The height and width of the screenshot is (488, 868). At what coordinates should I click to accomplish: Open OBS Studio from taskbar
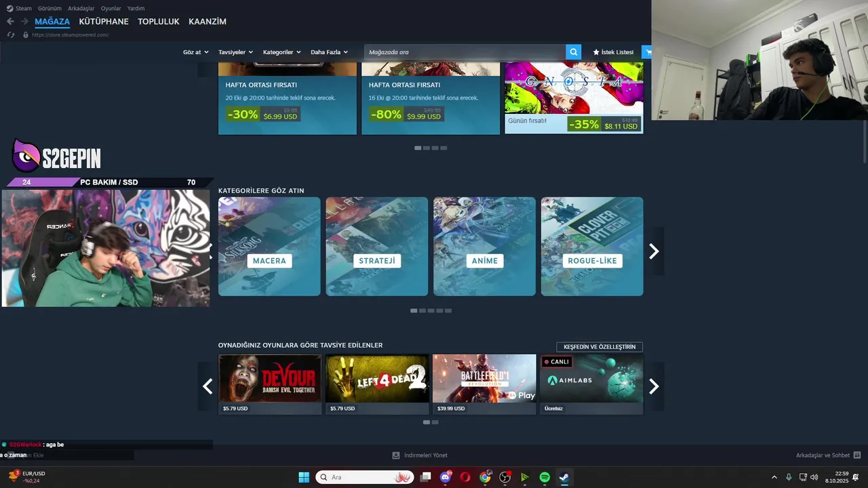pyautogui.click(x=505, y=477)
